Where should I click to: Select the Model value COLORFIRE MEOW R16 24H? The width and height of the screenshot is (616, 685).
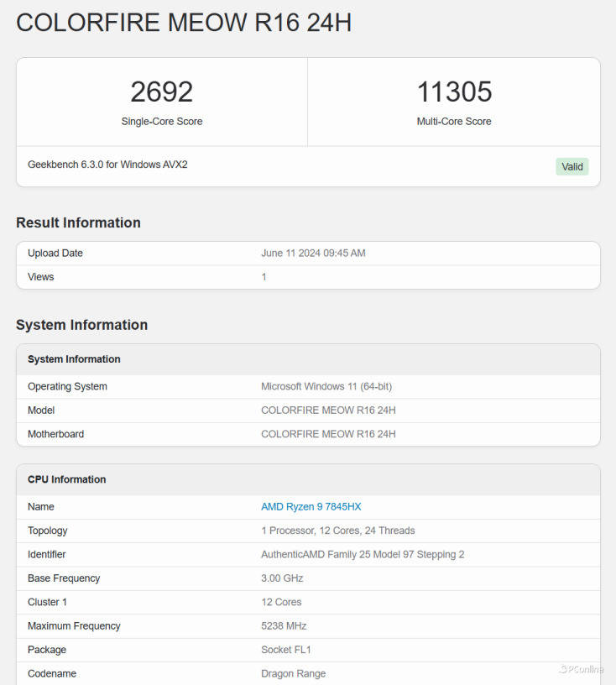tap(328, 410)
